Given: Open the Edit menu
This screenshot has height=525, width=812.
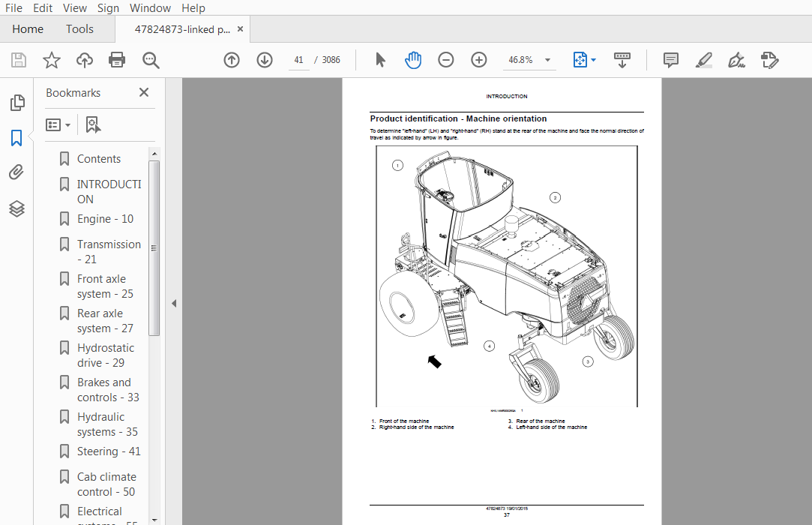Looking at the screenshot, I should point(43,7).
